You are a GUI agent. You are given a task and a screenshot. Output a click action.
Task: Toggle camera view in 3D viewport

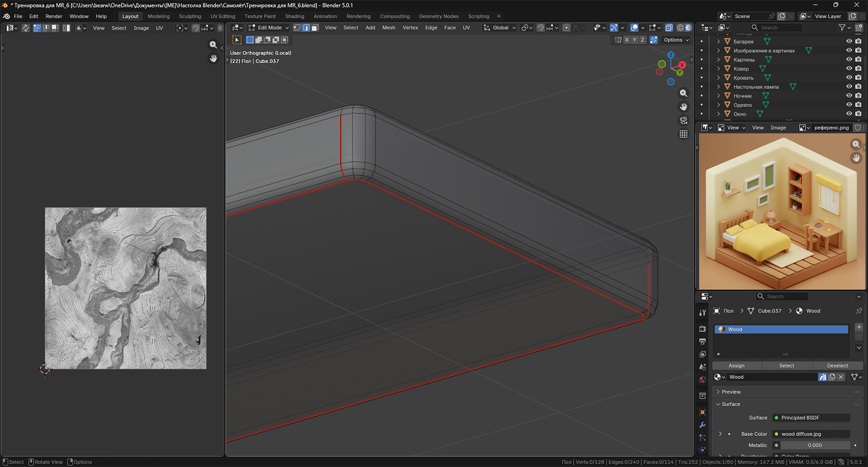684,121
